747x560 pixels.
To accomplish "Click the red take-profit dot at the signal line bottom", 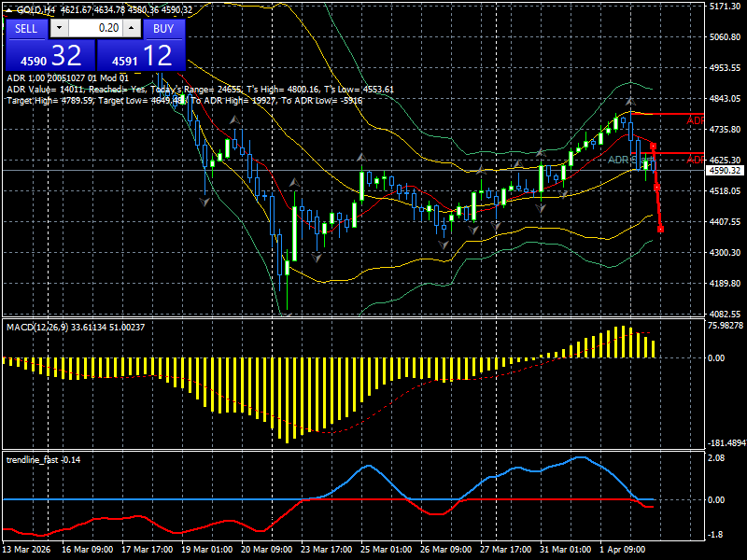I will click(660, 228).
